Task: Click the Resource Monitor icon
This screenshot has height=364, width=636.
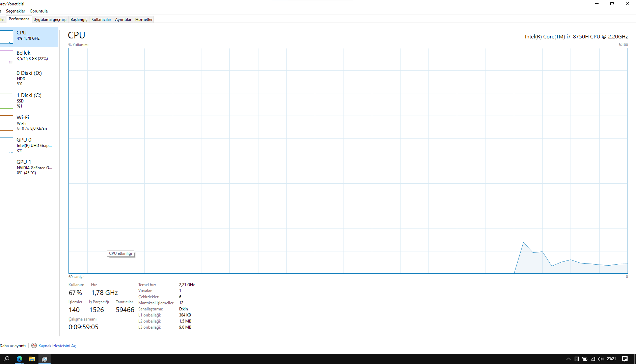Action: coord(34,345)
